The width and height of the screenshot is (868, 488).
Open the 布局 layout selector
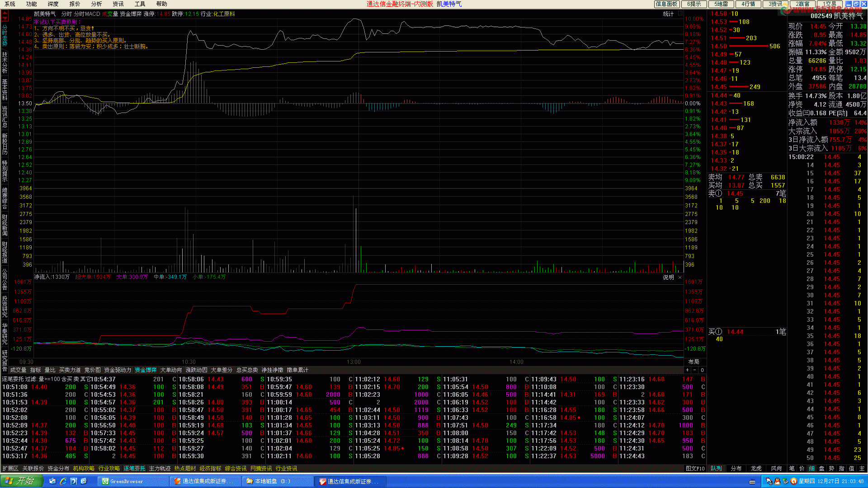pos(693,362)
